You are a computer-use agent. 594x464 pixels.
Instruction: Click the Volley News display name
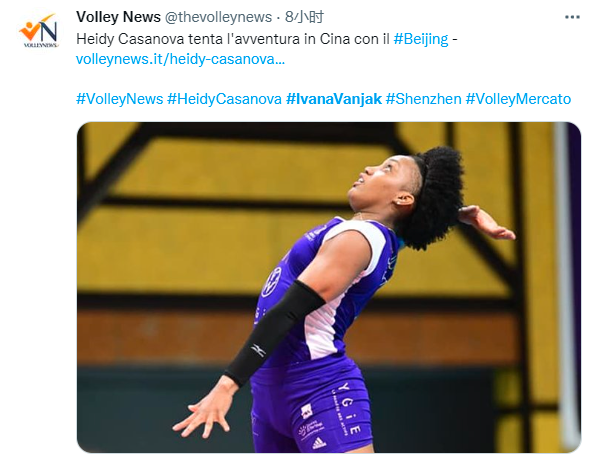[x=118, y=17]
